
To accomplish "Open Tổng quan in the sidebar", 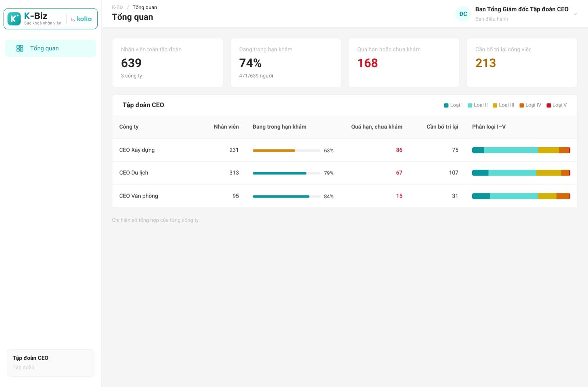I will pyautogui.click(x=51, y=48).
